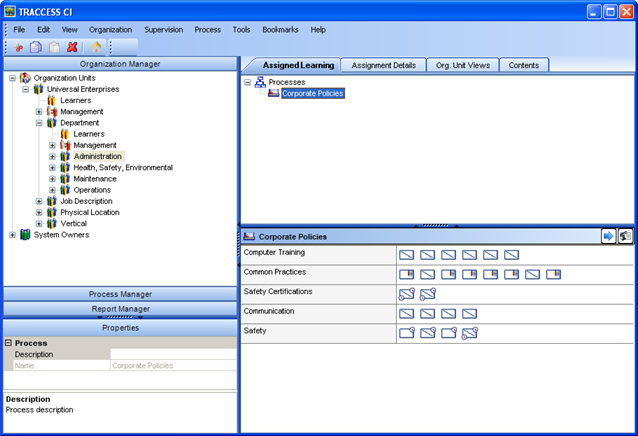Viewport: 638px width, 436px height.
Task: Open the Organization menu
Action: tap(111, 30)
